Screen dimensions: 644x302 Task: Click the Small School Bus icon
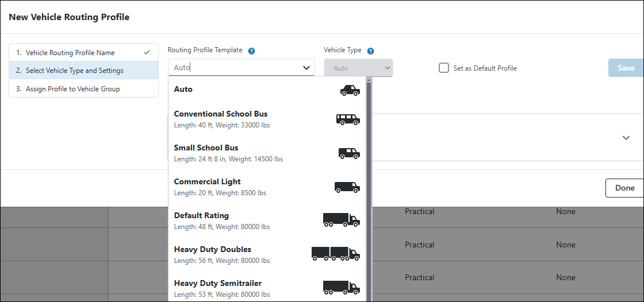click(x=348, y=153)
